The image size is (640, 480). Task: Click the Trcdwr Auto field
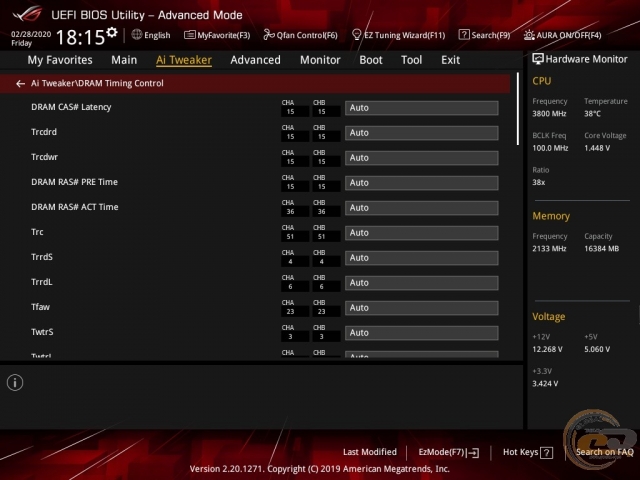[x=422, y=158]
